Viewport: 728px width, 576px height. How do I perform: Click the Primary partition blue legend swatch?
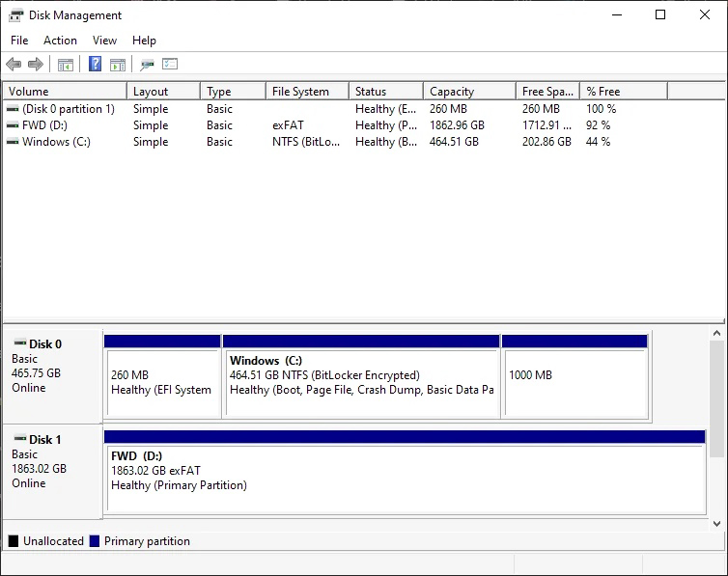coord(95,541)
